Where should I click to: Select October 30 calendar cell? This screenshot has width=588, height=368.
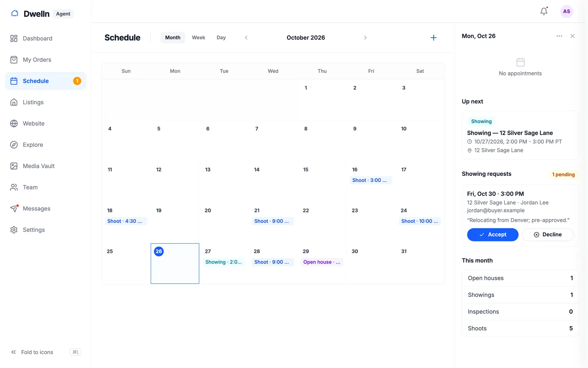point(371,263)
